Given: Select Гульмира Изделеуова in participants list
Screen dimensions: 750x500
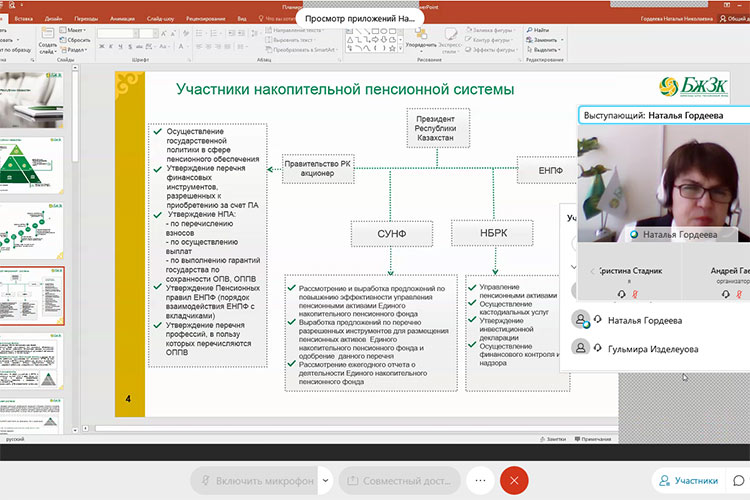Looking at the screenshot, I should pyautogui.click(x=649, y=348).
